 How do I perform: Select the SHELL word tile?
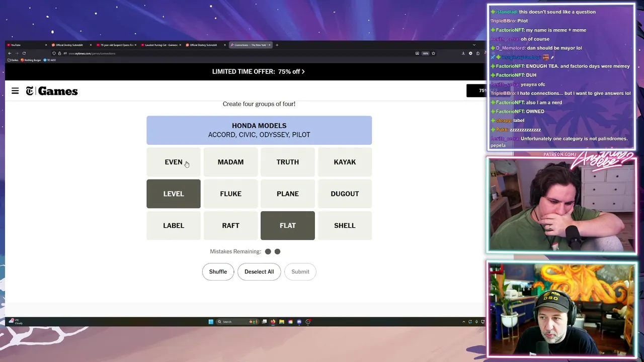(x=345, y=225)
